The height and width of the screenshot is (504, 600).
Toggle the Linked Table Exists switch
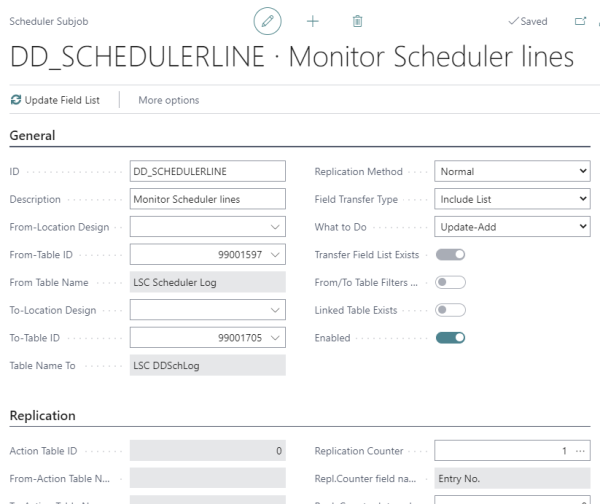[x=450, y=310]
